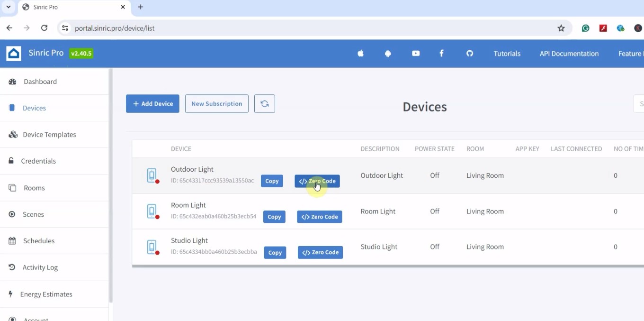Go to Device Templates in sidebar

[49, 135]
